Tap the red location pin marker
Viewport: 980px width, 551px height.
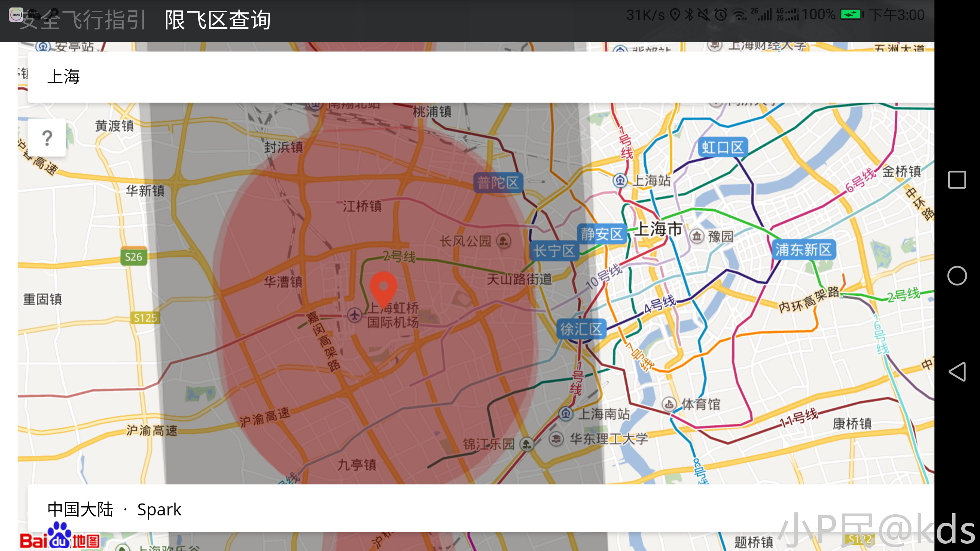(383, 290)
